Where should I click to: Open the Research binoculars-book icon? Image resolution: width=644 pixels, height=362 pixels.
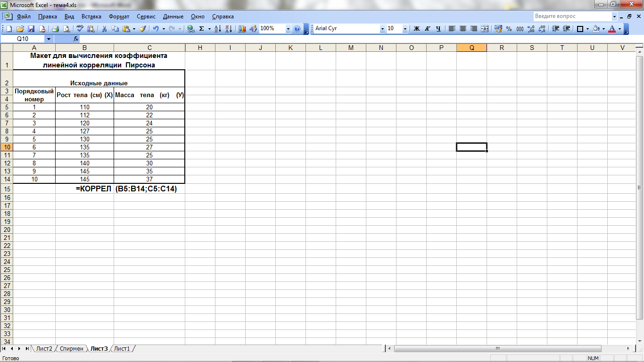pyautogui.click(x=91, y=29)
